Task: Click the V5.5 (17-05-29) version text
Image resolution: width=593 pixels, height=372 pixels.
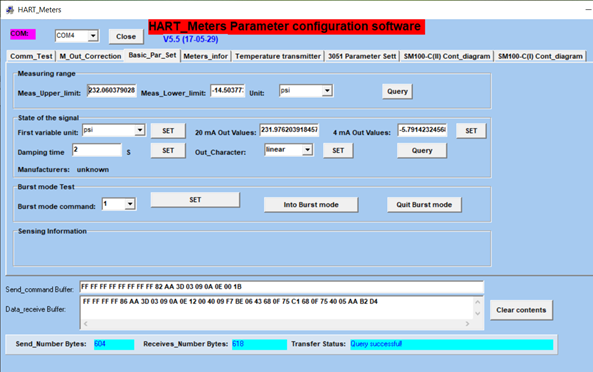Action: tap(191, 39)
